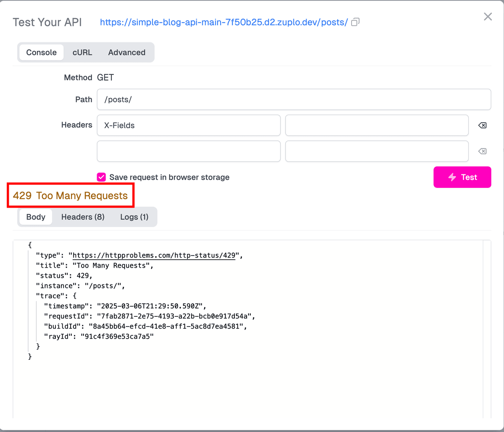Viewport: 504px width, 432px height.
Task: Uncheck Save request in browser storage
Action: tap(101, 177)
